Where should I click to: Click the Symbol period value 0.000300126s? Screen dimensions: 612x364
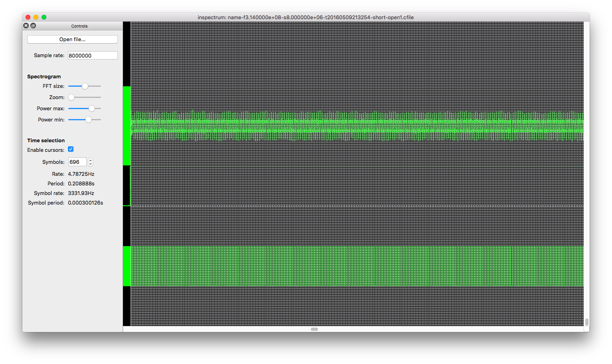85,203
